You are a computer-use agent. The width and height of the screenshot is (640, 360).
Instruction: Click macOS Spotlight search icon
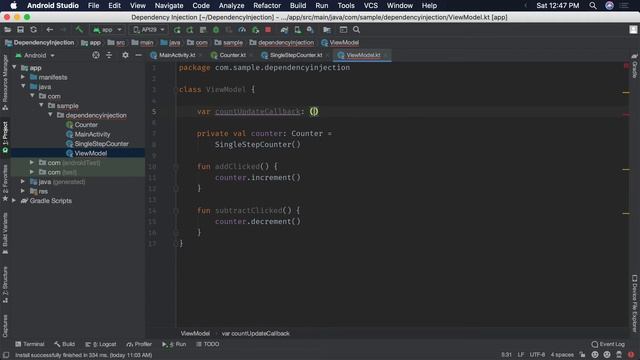click(593, 6)
